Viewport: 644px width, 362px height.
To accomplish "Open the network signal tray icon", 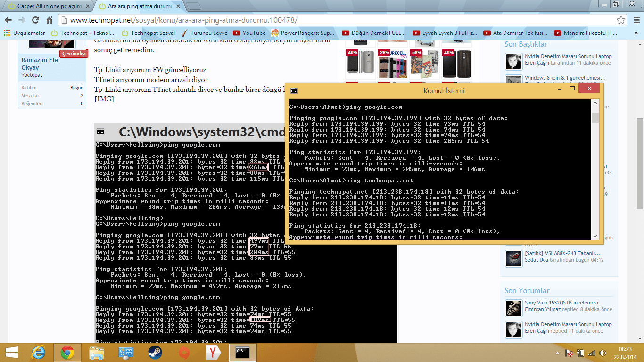I will coord(592,353).
